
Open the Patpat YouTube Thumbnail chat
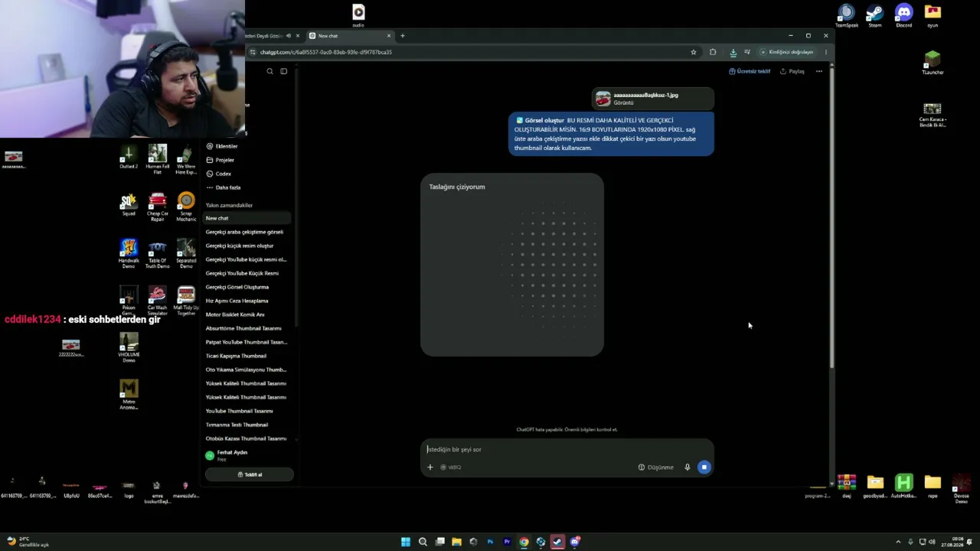(247, 342)
